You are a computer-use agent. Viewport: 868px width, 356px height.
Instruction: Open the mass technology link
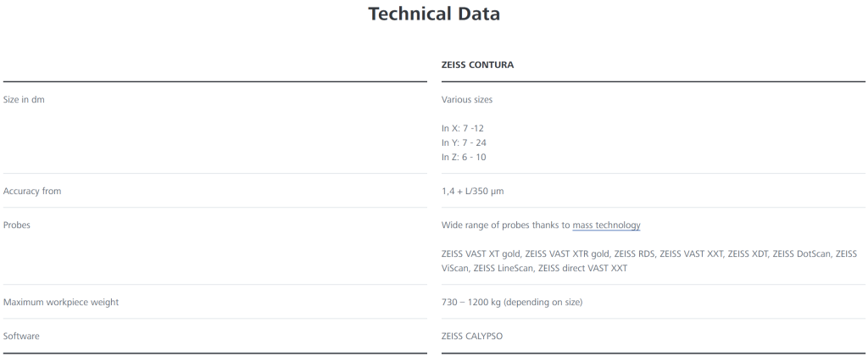coord(606,225)
